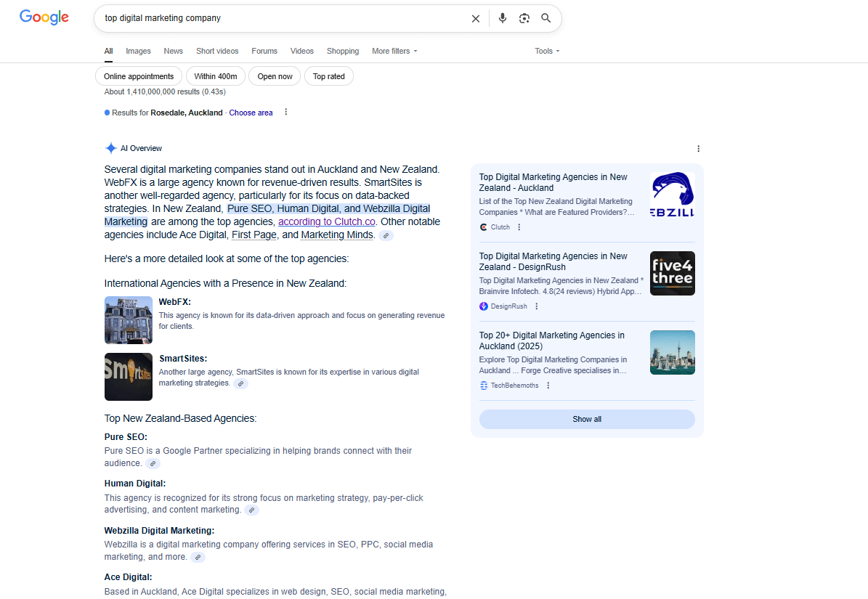868x599 pixels.
Task: Click the Show all sources button
Action: pyautogui.click(x=587, y=419)
